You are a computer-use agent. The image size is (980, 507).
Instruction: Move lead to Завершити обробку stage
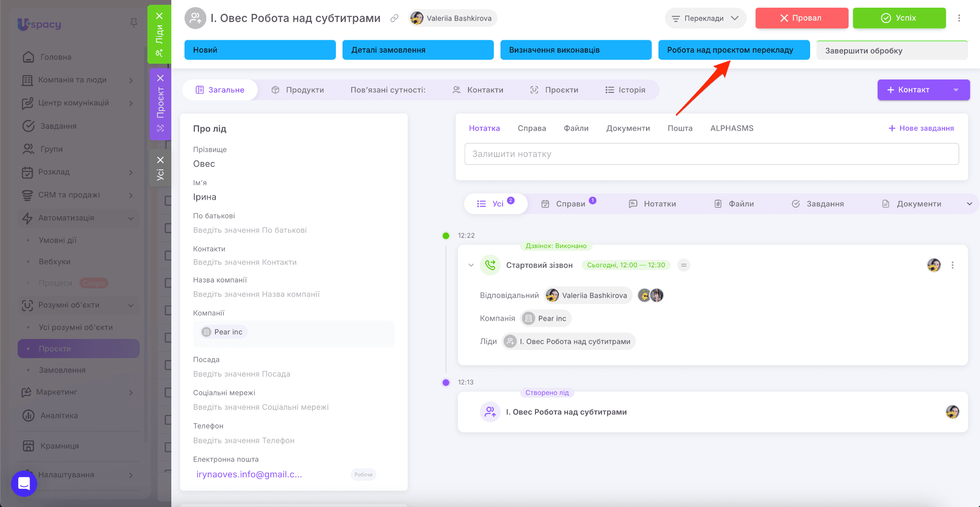point(892,50)
